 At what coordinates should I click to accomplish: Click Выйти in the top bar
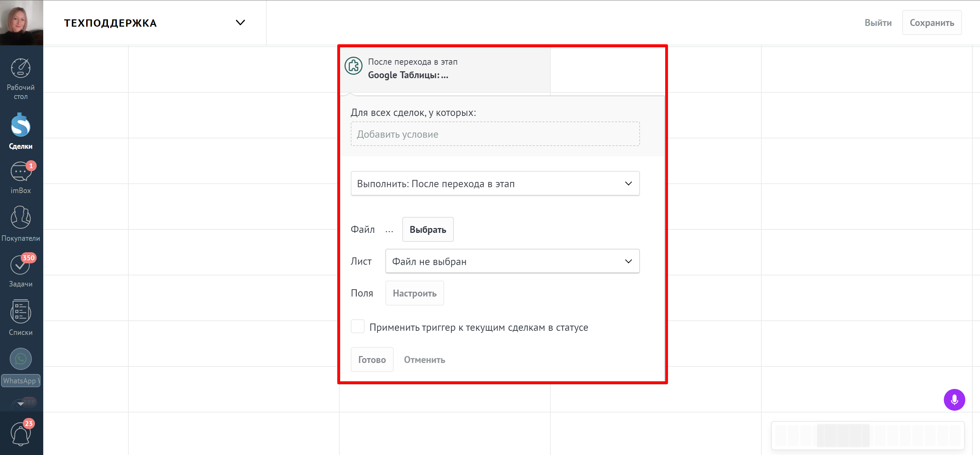pyautogui.click(x=877, y=22)
